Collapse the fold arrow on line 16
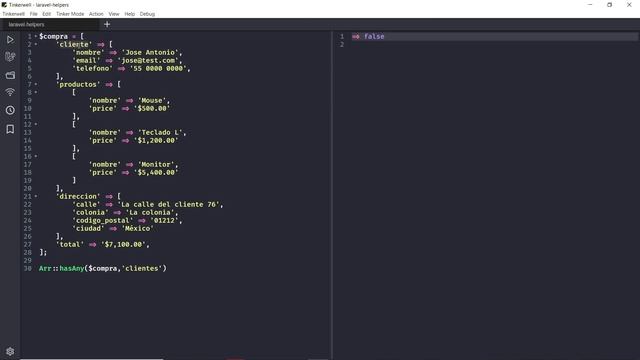The image size is (640, 360). 36,156
